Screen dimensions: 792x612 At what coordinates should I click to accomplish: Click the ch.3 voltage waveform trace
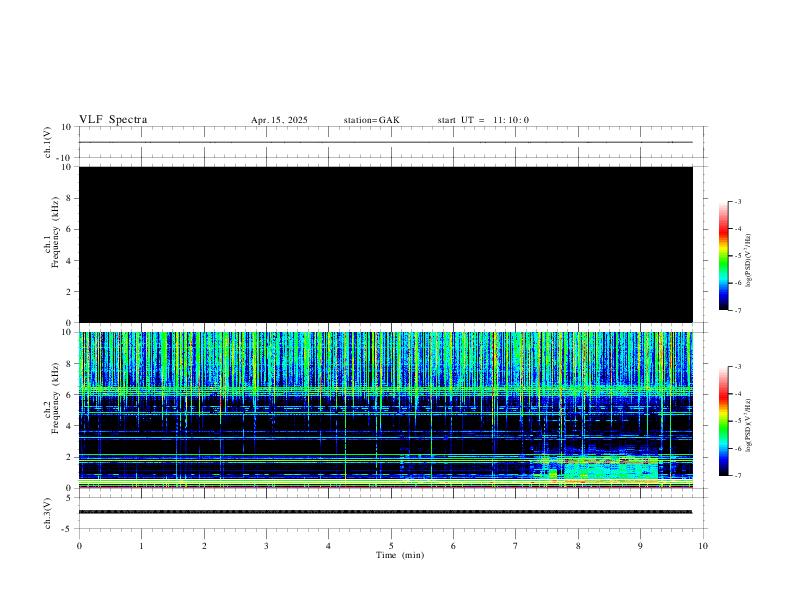386,512
